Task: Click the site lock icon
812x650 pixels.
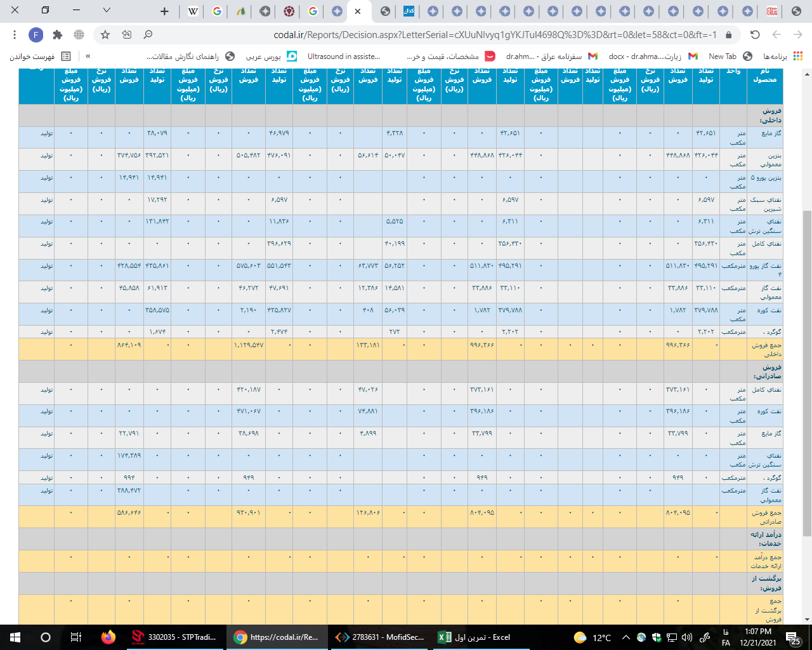Action: (x=728, y=34)
